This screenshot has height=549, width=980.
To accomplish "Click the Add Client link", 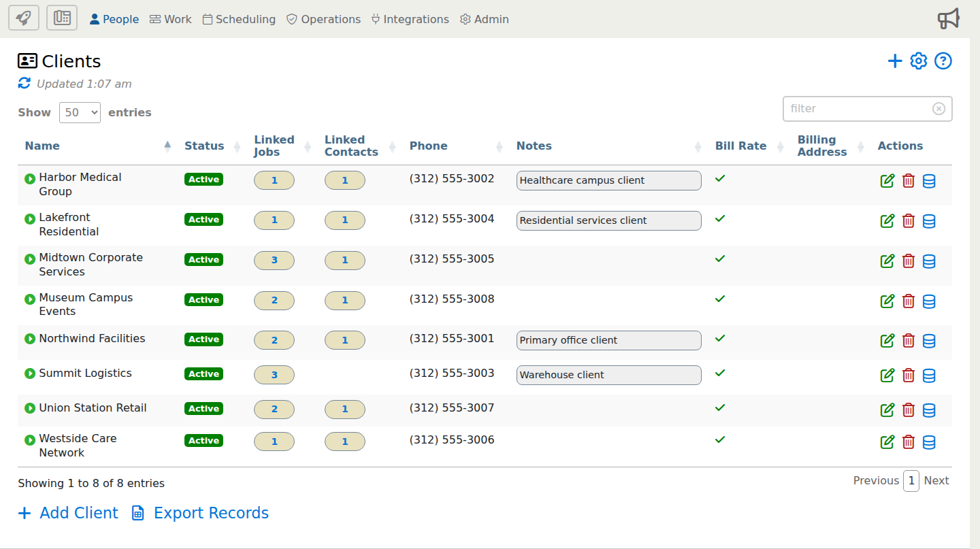I will tap(68, 513).
